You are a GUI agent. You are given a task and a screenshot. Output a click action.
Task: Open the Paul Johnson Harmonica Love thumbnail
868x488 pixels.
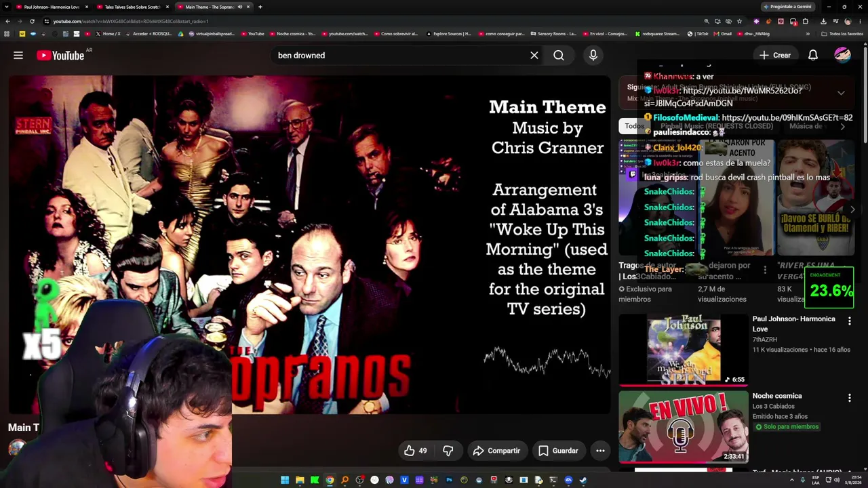pos(684,350)
